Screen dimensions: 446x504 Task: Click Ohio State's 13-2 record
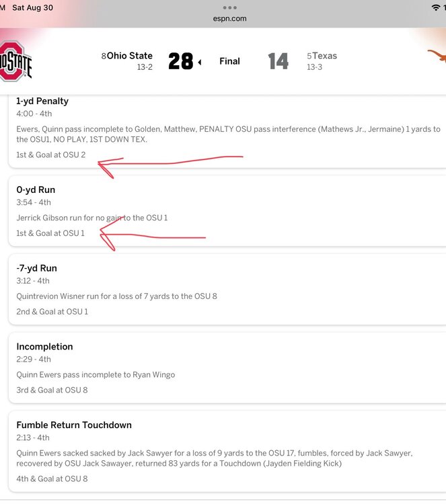[x=145, y=67]
